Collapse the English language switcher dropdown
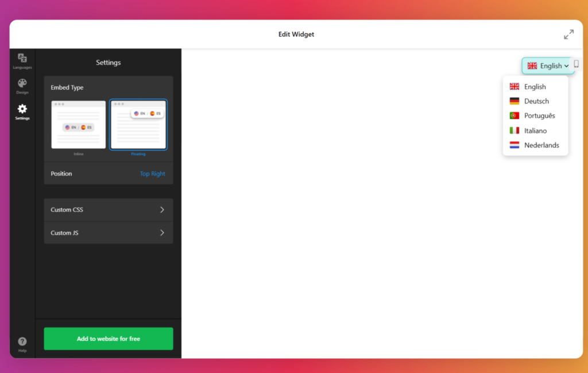 tap(548, 66)
